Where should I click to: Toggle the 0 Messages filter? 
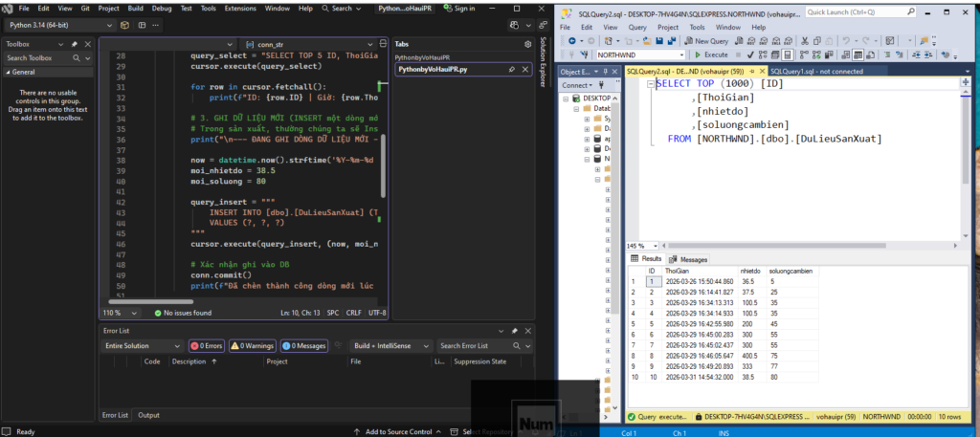[x=303, y=345]
